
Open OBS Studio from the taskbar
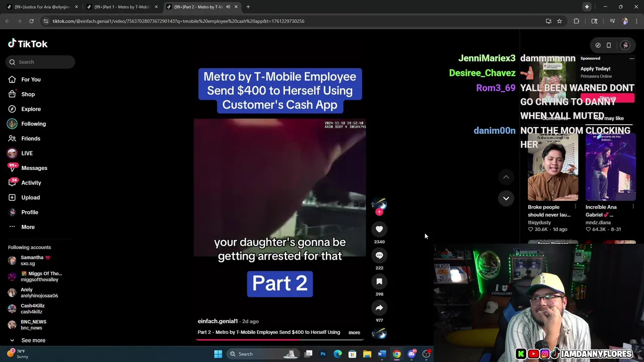pyautogui.click(x=426, y=354)
